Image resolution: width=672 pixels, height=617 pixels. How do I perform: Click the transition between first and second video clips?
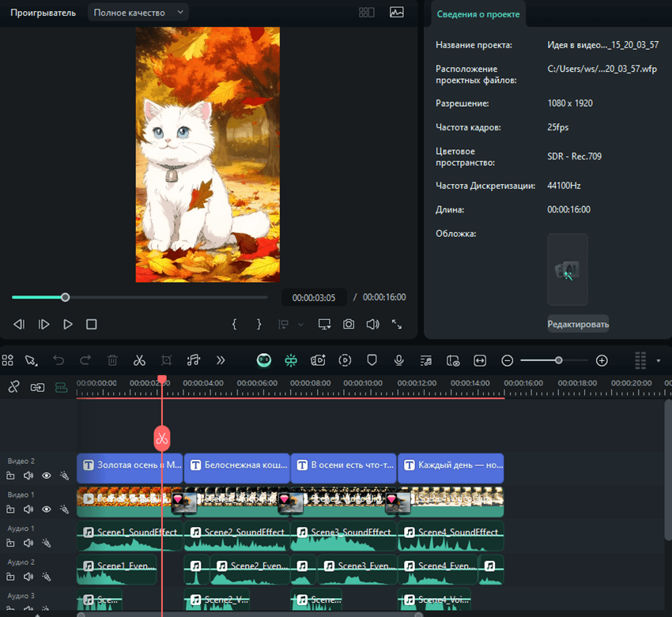(x=184, y=502)
